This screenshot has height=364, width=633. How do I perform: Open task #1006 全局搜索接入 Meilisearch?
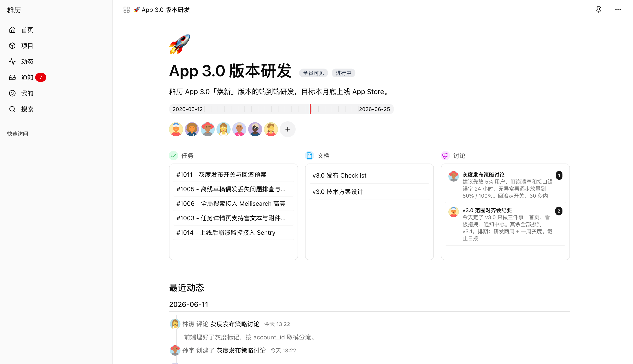pos(233,204)
